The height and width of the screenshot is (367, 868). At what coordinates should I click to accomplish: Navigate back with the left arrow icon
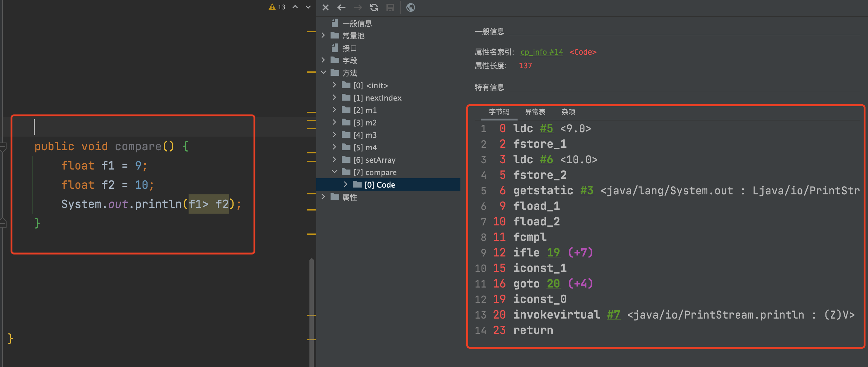341,7
